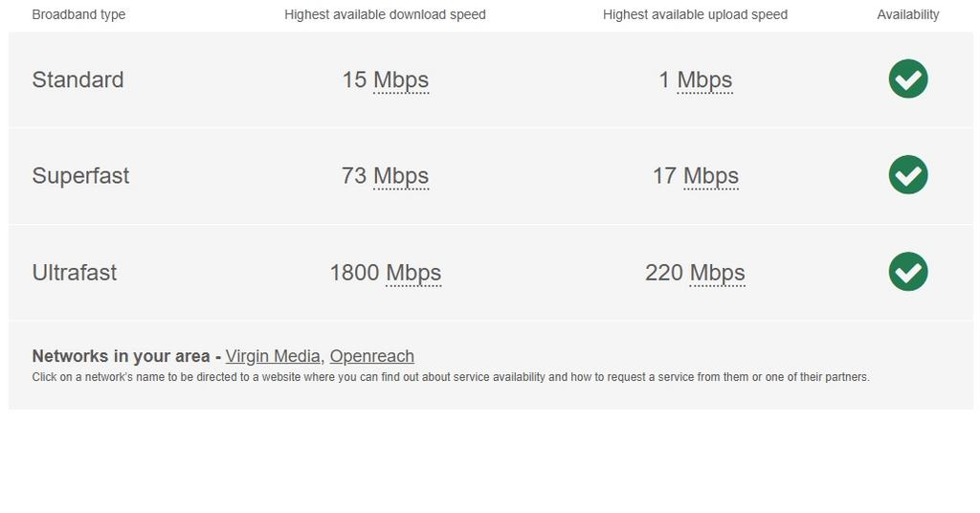Screen dimensions: 980x513
Task: Click the Superfast broadband type label
Action: 80,176
